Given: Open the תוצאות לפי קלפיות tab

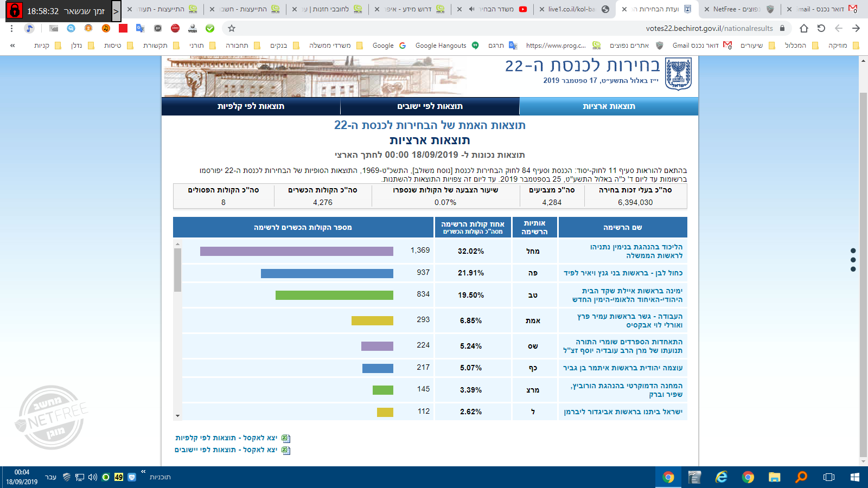Looking at the screenshot, I should pos(251,106).
